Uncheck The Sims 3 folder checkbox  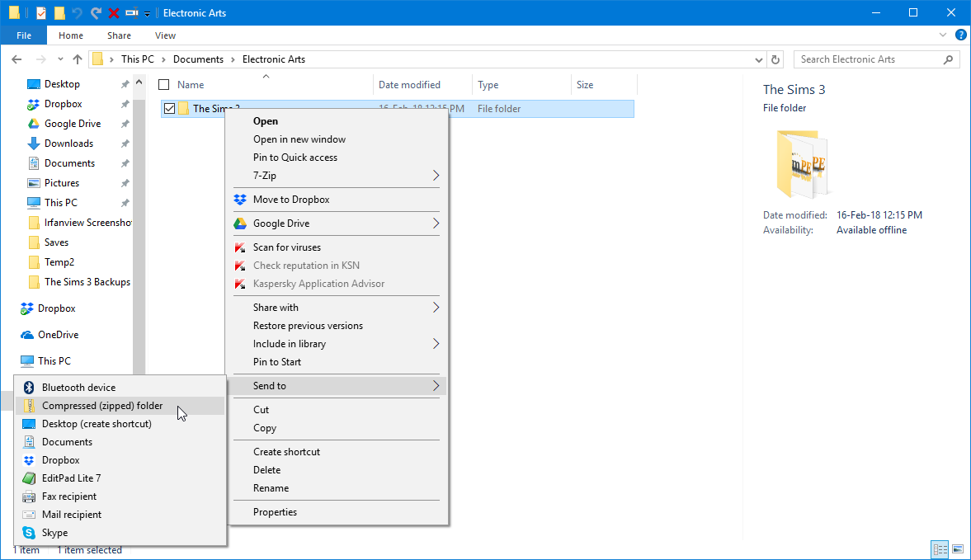click(170, 109)
